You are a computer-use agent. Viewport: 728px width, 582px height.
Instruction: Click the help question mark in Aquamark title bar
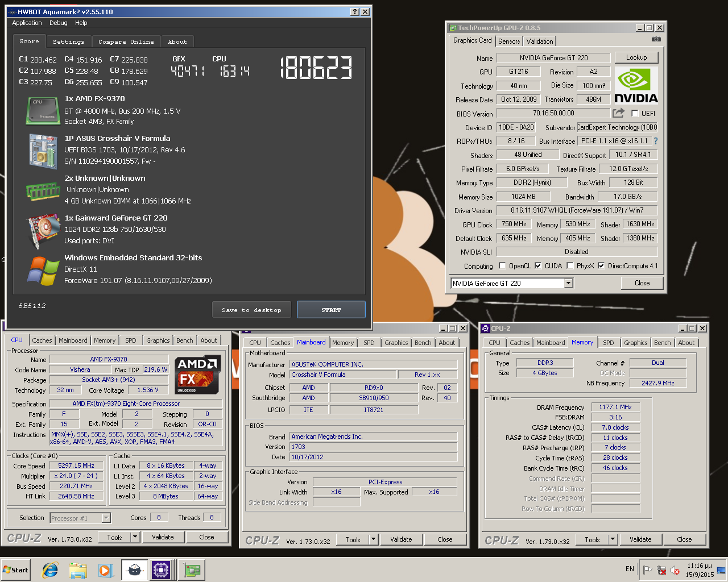(355, 11)
